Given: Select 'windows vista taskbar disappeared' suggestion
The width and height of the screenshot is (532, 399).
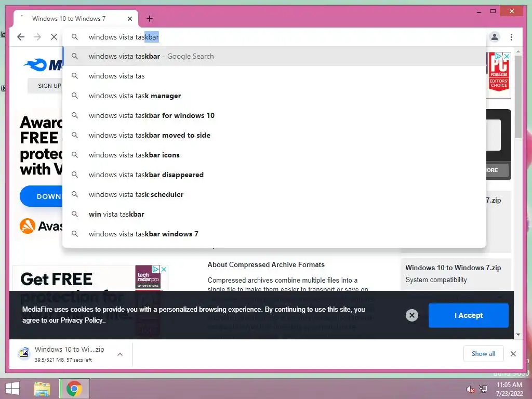Looking at the screenshot, I should [x=274, y=175].
